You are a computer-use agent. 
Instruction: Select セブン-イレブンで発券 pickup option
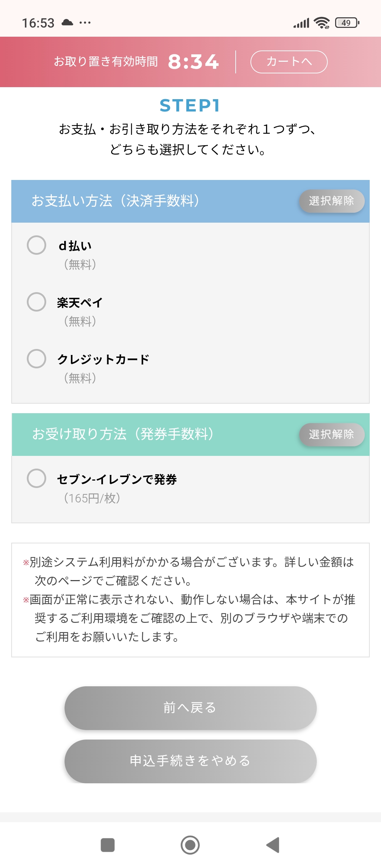(x=37, y=478)
